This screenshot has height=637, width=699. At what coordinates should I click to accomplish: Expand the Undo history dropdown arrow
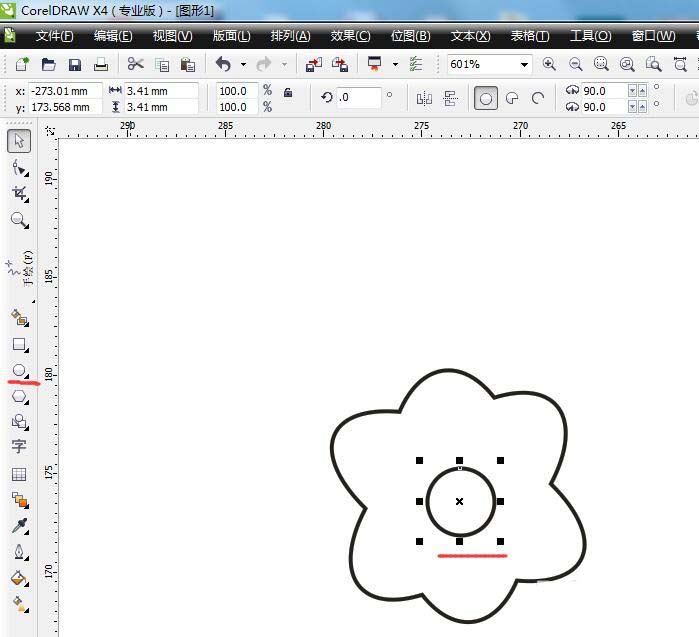tap(243, 65)
